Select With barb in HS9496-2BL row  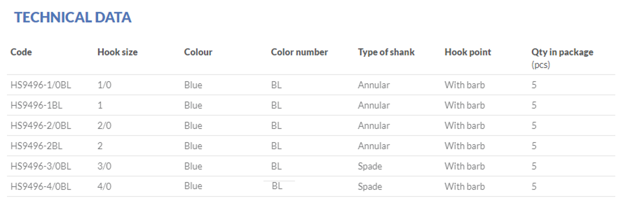coord(464,146)
